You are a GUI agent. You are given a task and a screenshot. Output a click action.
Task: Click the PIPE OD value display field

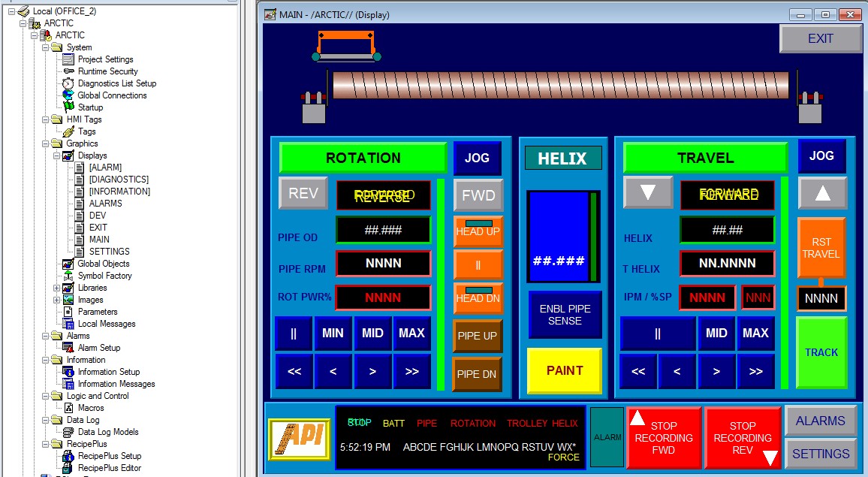384,230
